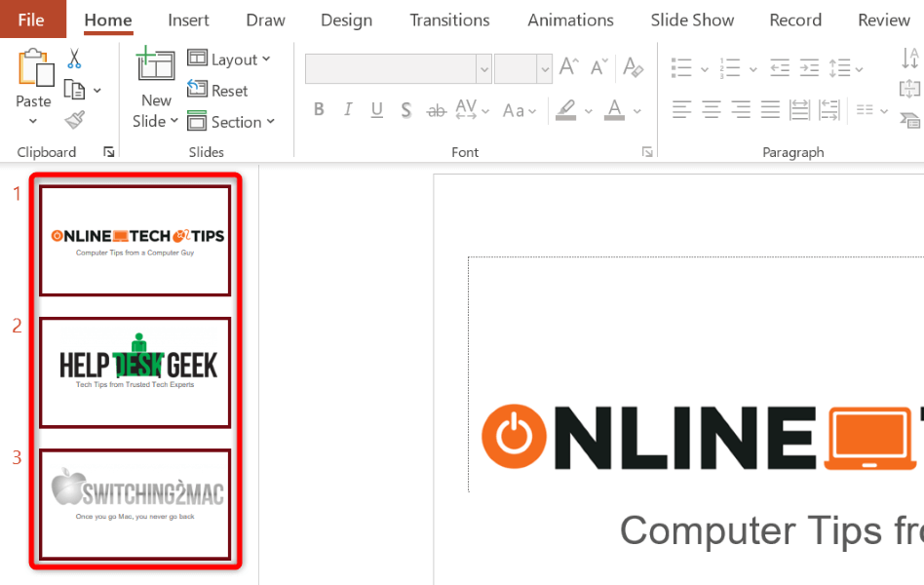Click the New Slide icon

156,64
